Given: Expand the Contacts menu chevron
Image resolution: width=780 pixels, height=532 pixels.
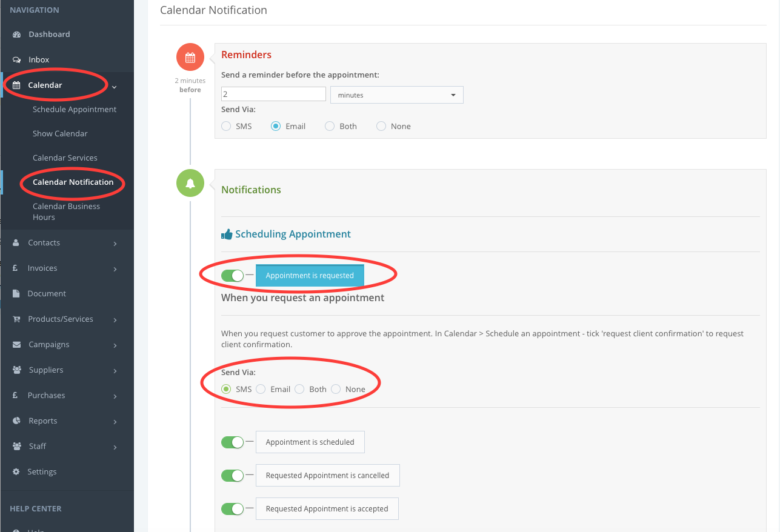Looking at the screenshot, I should [115, 244].
